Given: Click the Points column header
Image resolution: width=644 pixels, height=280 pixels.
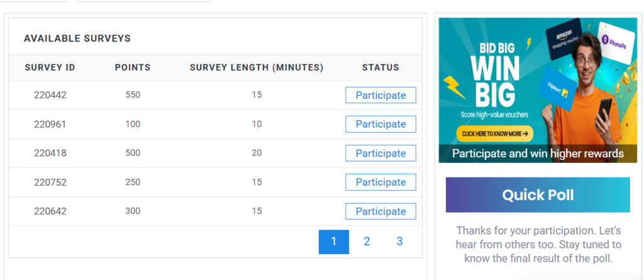Looking at the screenshot, I should (x=133, y=67).
